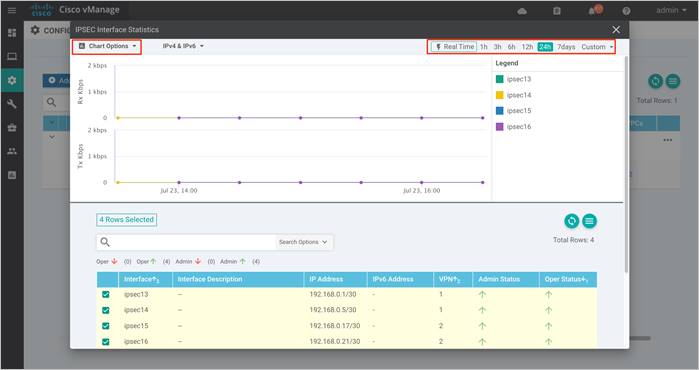Image resolution: width=699 pixels, height=370 pixels.
Task: Open the help question mark icon
Action: pyautogui.click(x=626, y=11)
